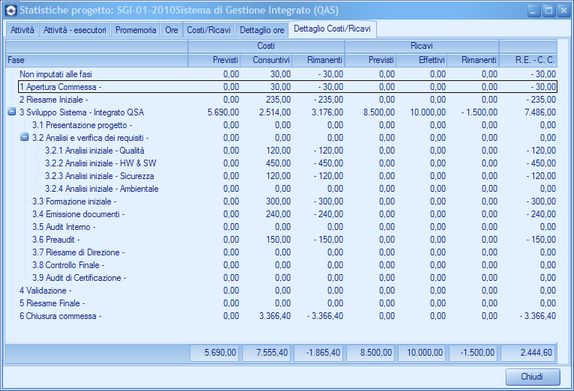Go to the Promemoria tab

coord(135,30)
